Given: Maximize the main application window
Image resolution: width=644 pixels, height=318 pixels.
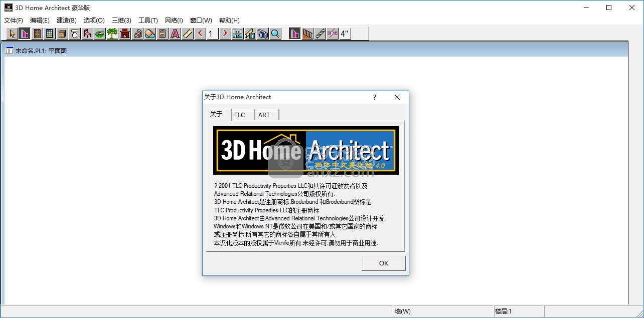Looking at the screenshot, I should [x=609, y=8].
